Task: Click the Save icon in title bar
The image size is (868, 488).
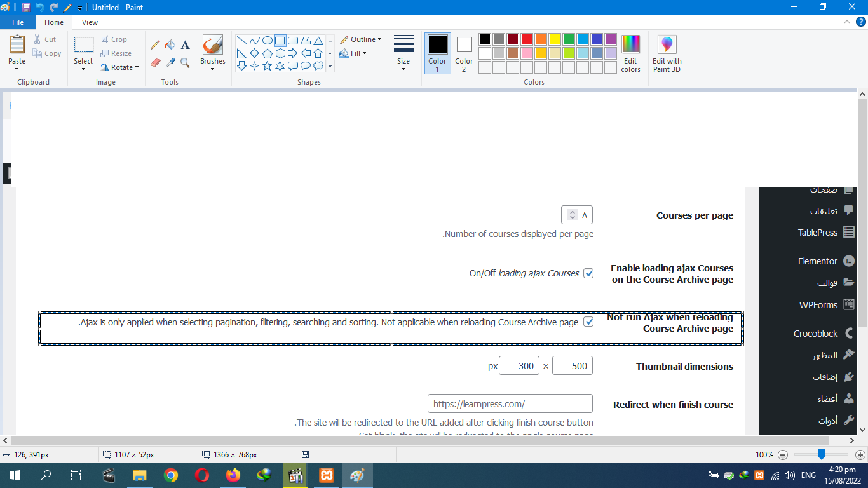Action: pyautogui.click(x=25, y=8)
